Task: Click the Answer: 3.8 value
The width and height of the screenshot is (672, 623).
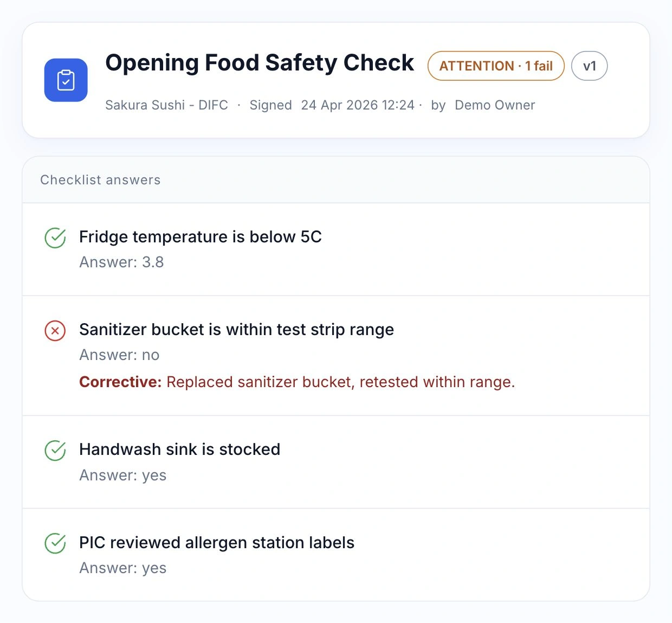Action: point(121,262)
